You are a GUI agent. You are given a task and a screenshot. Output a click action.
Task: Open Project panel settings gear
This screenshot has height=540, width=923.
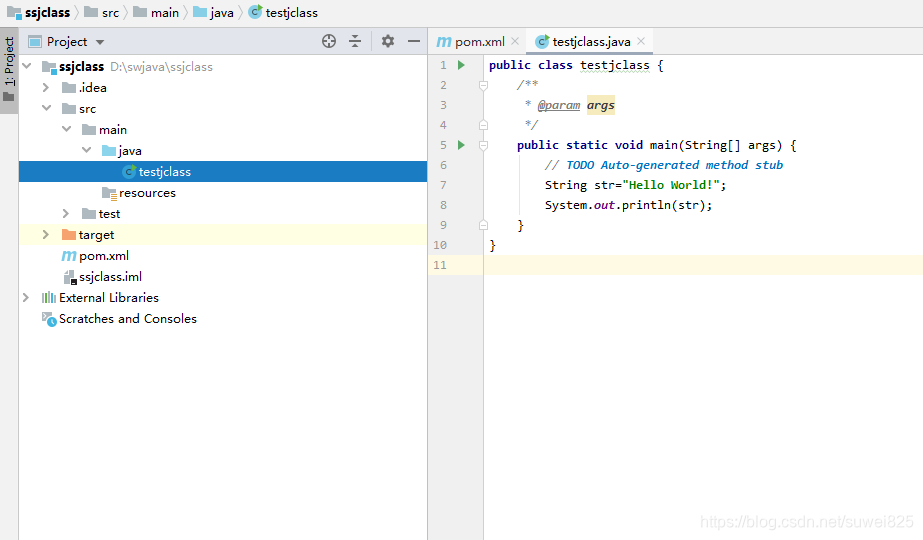[387, 41]
